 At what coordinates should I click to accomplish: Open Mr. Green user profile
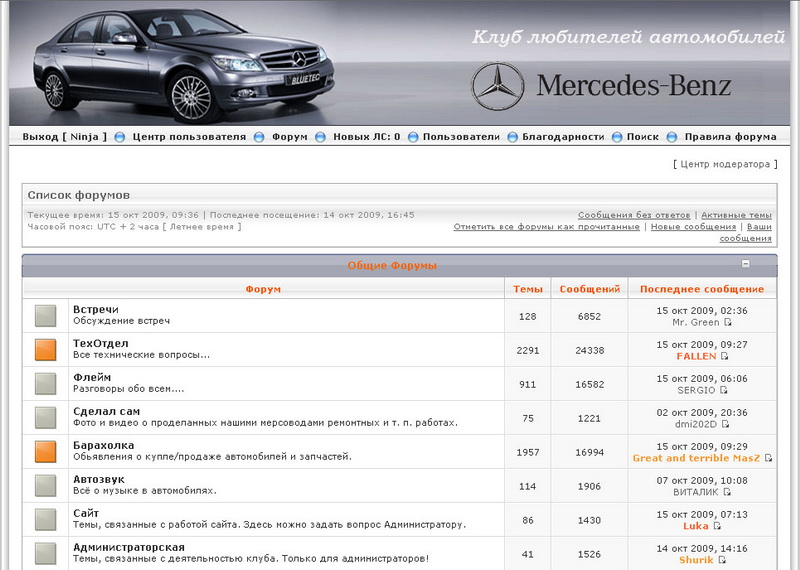[696, 323]
